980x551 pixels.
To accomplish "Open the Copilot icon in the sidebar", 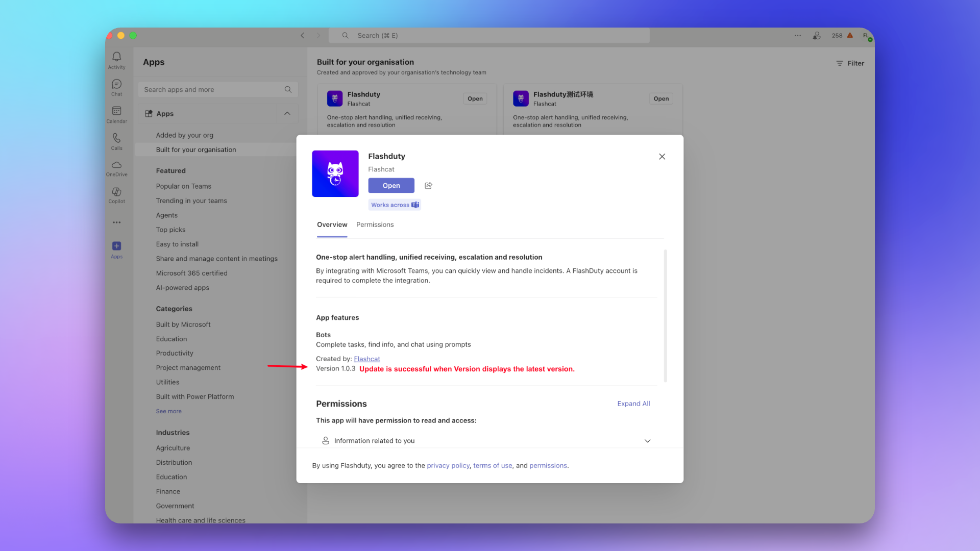I will [116, 194].
